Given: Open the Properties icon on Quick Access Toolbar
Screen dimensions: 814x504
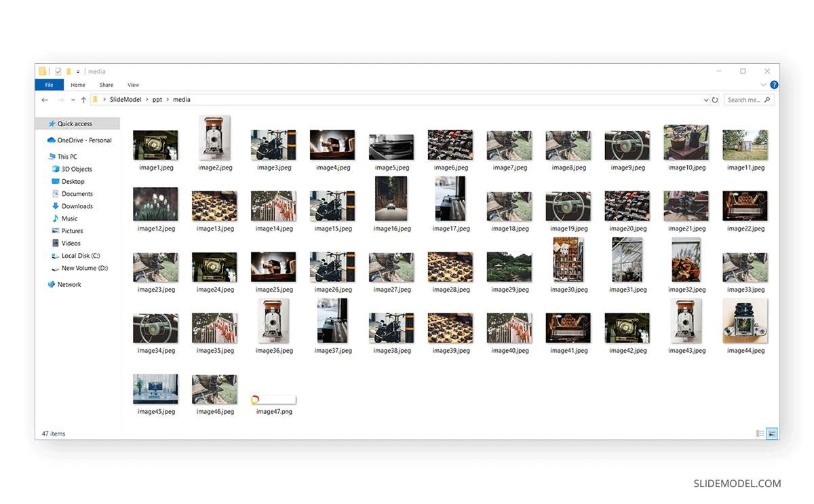Looking at the screenshot, I should click(x=58, y=71).
